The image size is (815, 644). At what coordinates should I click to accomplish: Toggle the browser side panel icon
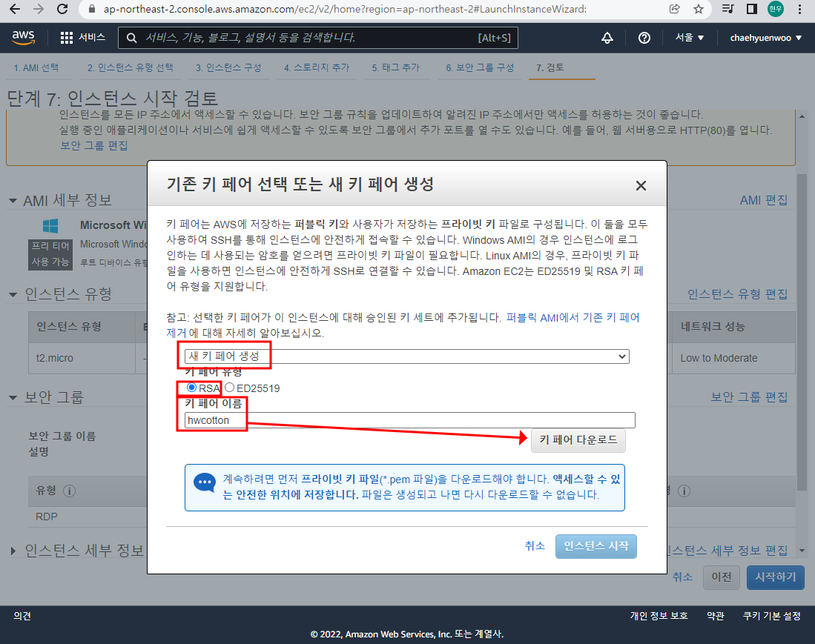point(751,9)
